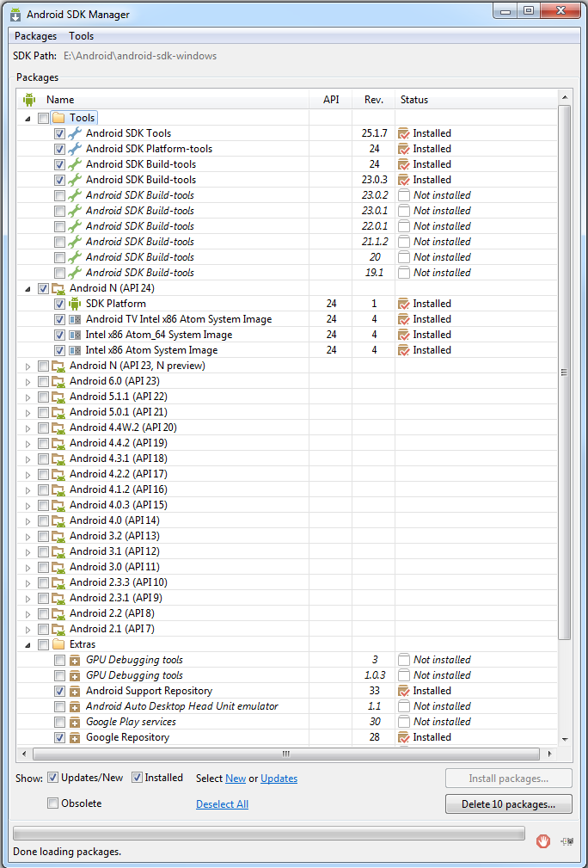Viewport: 588px width, 868px height.
Task: Check the Android 5.1.1 (API 22) checkbox
Action: [x=43, y=397]
